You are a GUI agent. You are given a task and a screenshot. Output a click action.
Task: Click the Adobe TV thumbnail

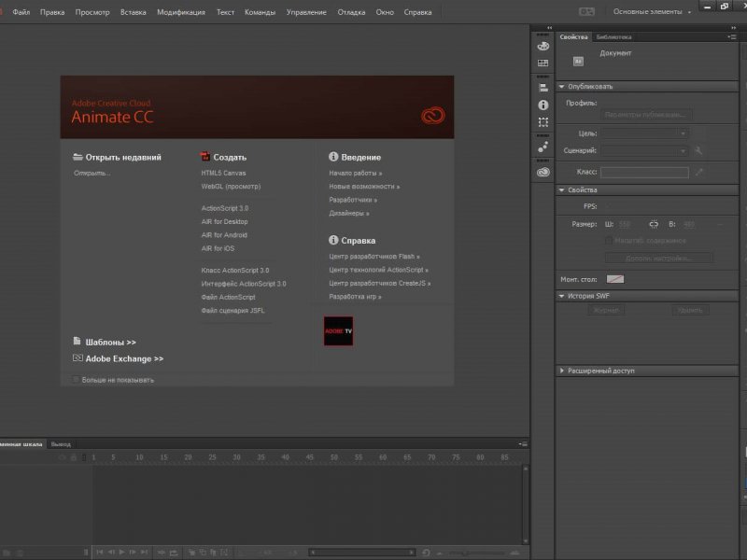click(x=338, y=331)
